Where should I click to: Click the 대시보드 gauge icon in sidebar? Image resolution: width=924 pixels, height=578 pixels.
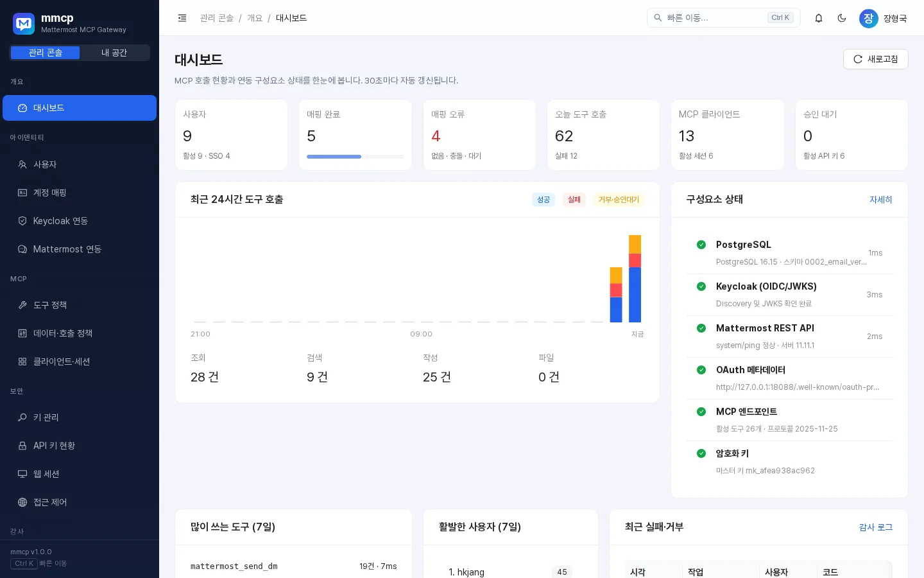pyautogui.click(x=22, y=108)
